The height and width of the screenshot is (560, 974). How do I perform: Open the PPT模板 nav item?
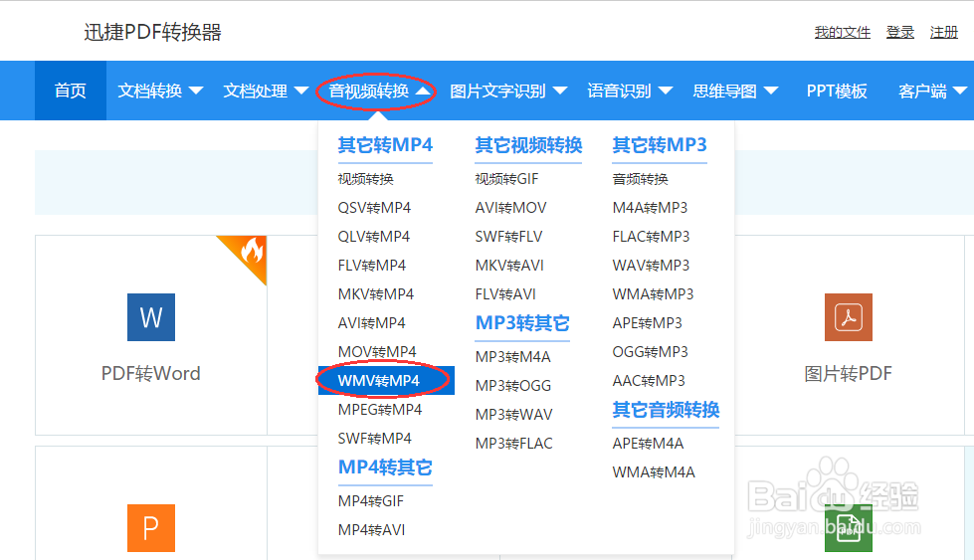click(837, 92)
